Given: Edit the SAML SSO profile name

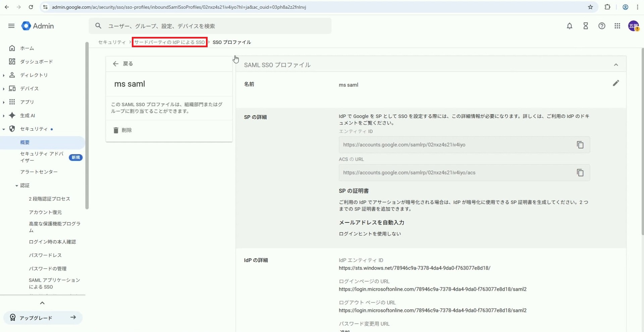Looking at the screenshot, I should pyautogui.click(x=615, y=83).
